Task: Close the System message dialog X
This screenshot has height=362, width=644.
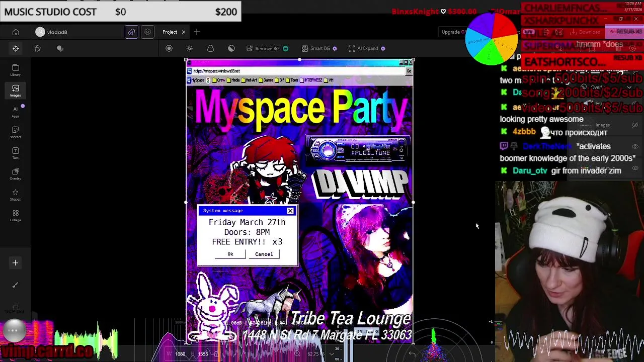Action: 290,211
